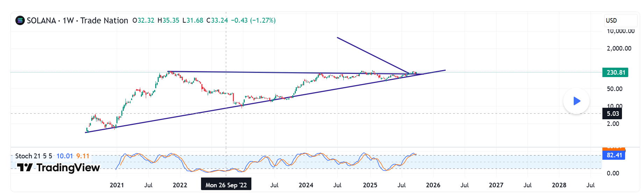The height and width of the screenshot is (196, 644).
Task: Click the Solana logo icon
Action: pyautogui.click(x=20, y=21)
